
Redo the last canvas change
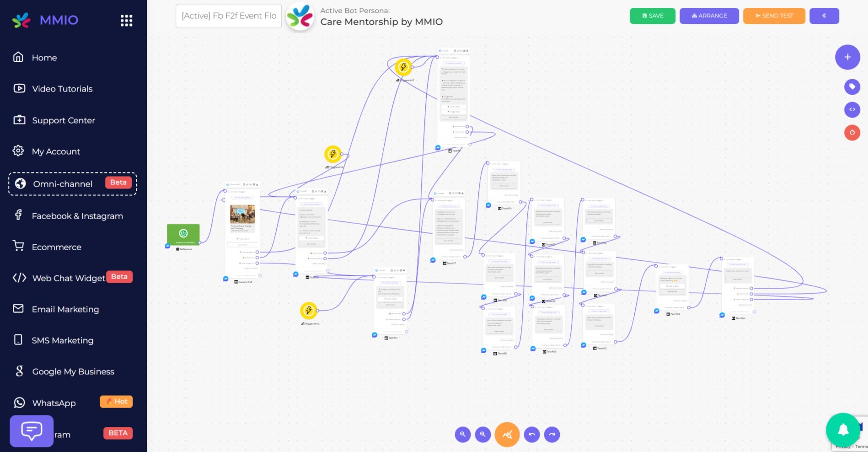(552, 434)
